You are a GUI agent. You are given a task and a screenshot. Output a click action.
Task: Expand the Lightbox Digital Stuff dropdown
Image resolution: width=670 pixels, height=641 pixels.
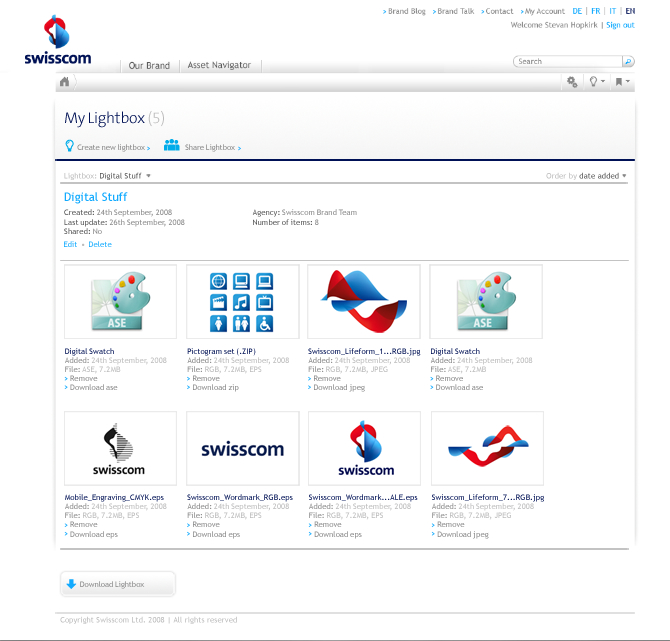point(124,176)
